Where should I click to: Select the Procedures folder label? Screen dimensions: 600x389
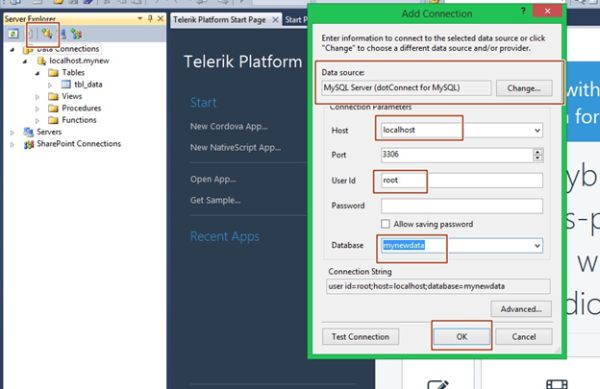point(82,108)
